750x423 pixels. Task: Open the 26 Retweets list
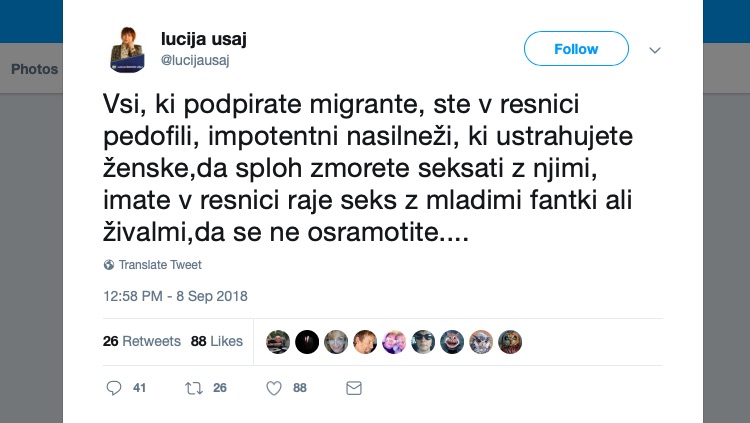pyautogui.click(x=142, y=341)
